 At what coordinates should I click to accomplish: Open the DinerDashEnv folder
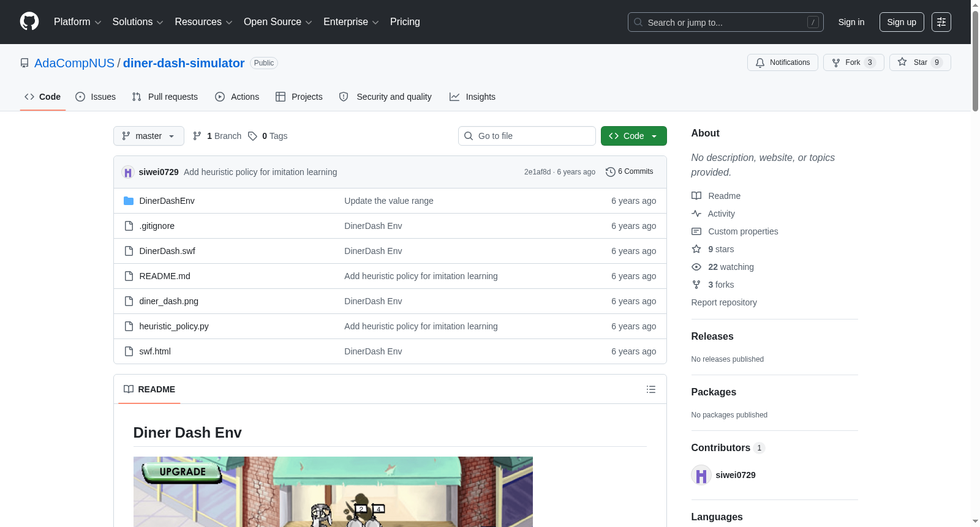point(167,201)
